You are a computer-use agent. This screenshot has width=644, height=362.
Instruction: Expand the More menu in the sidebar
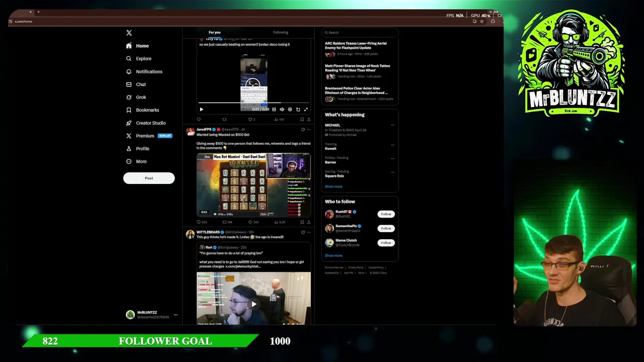[136, 161]
